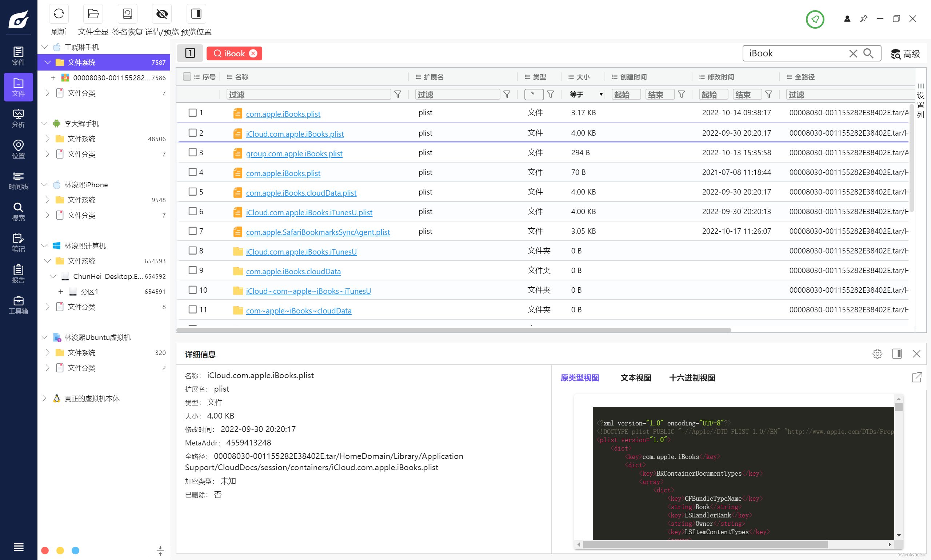Collapse the 林浚熙计算机 device node
This screenshot has width=931, height=560.
coord(44,246)
